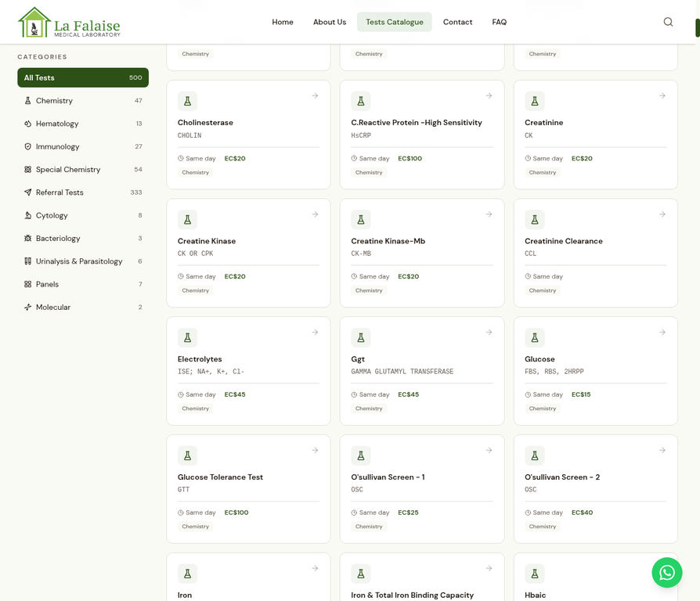The image size is (700, 601).
Task: Click the flask icon on Glucose card
Action: [535, 337]
